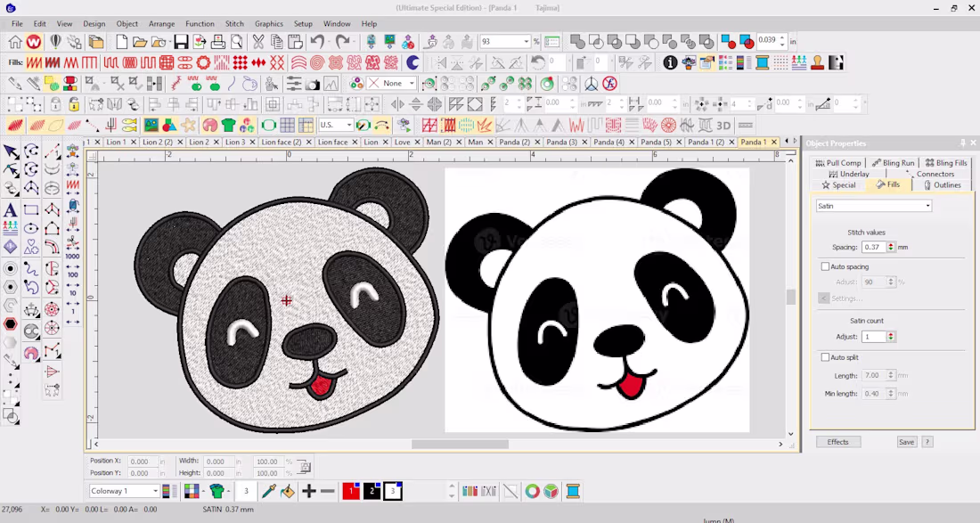Click the Effects button
Image resolution: width=980 pixels, height=523 pixels.
(x=838, y=442)
